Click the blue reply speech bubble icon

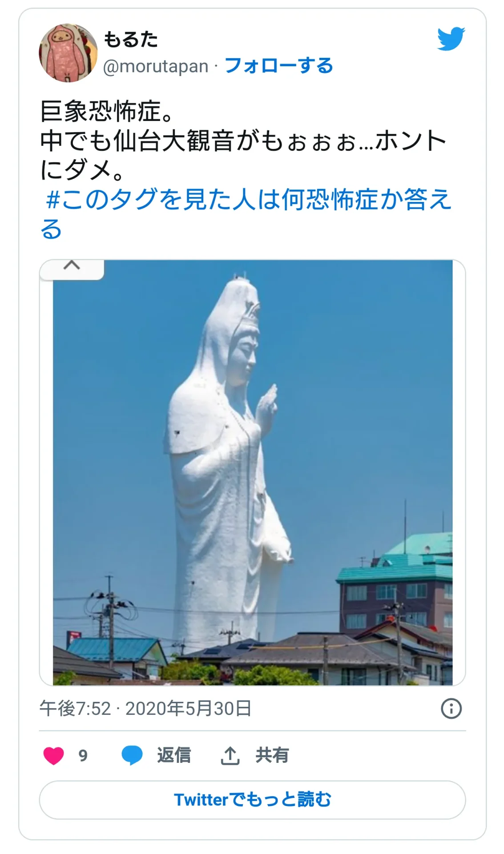click(132, 756)
